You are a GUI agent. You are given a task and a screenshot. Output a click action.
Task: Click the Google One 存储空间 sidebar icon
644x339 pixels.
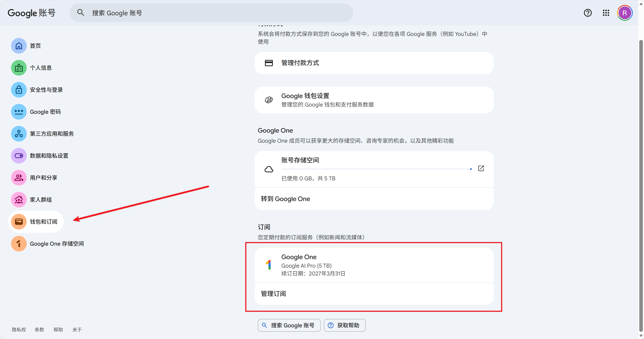[x=19, y=243]
